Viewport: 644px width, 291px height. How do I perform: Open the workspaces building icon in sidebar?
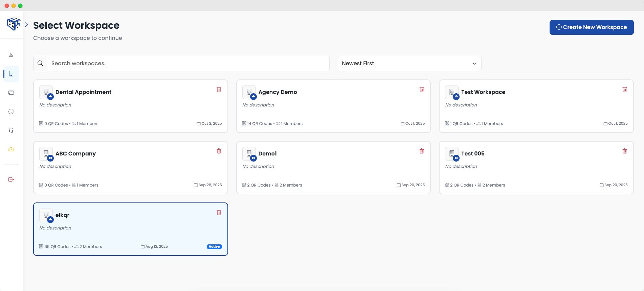[x=11, y=74]
